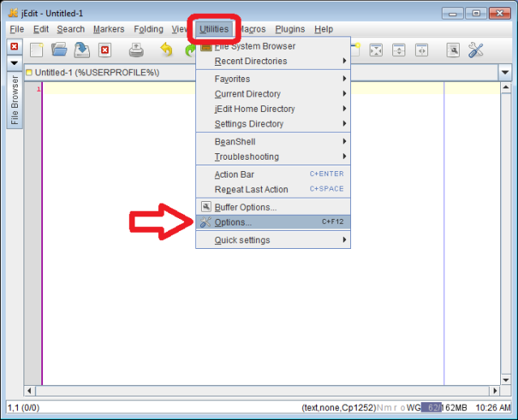Open the Markers menu
The image size is (518, 420).
click(x=109, y=29)
